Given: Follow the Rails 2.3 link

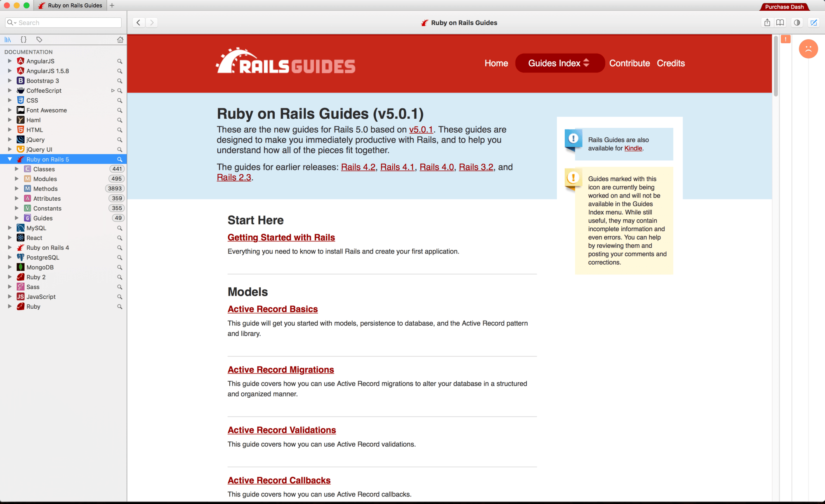Looking at the screenshot, I should tap(234, 177).
